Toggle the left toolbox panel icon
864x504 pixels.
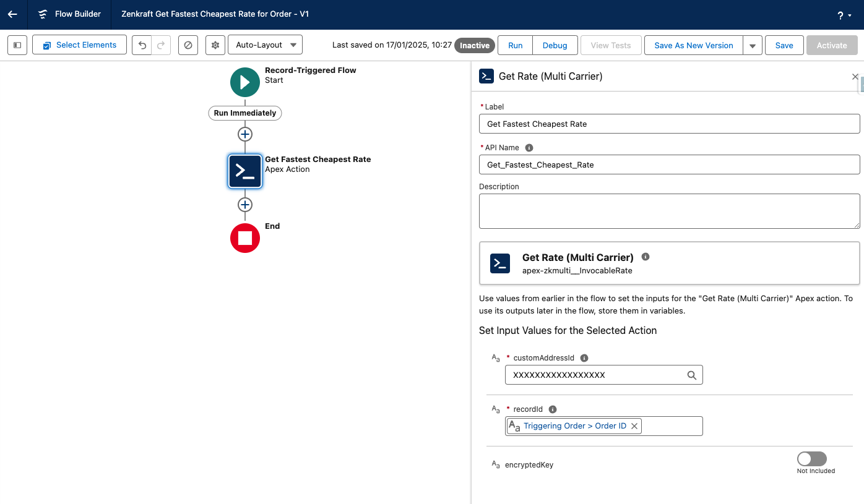click(x=17, y=45)
